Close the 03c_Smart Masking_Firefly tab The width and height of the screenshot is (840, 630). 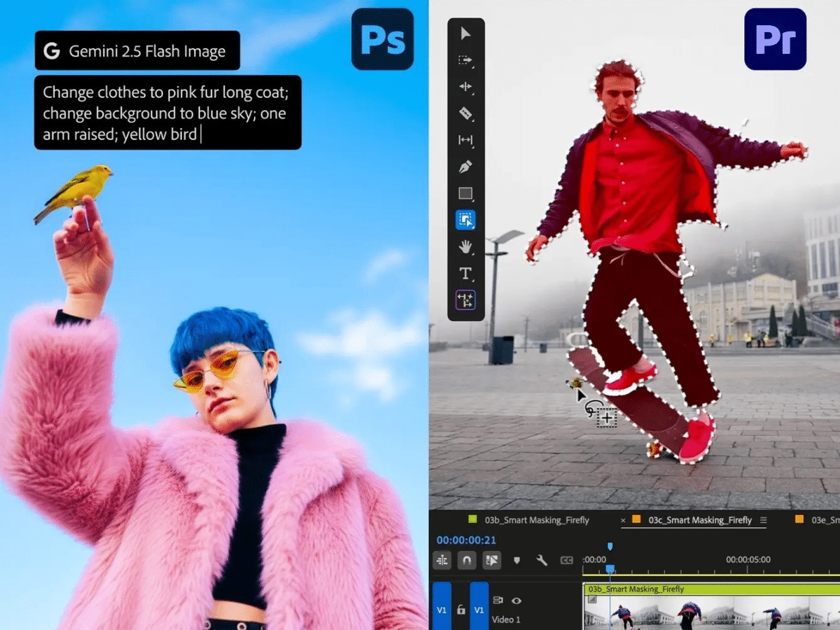[x=623, y=520]
